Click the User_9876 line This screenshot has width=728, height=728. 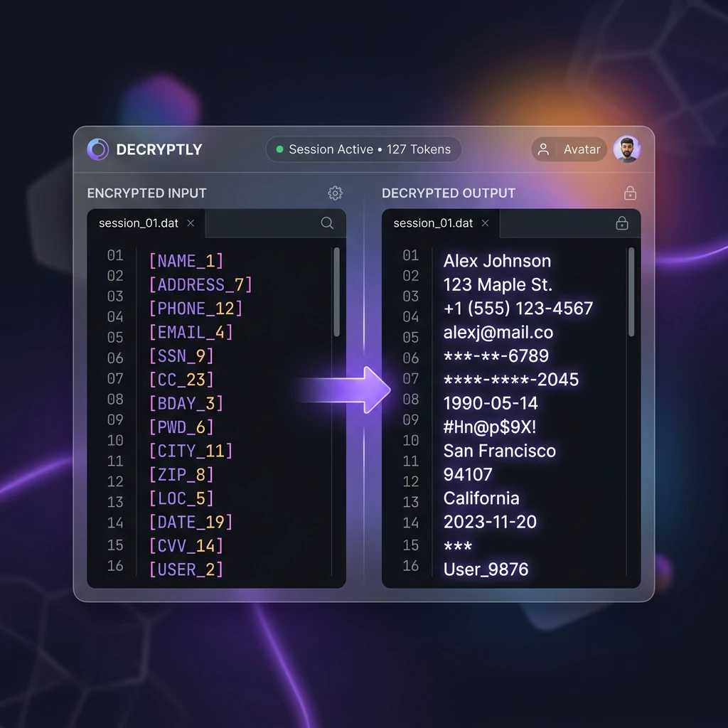[486, 569]
